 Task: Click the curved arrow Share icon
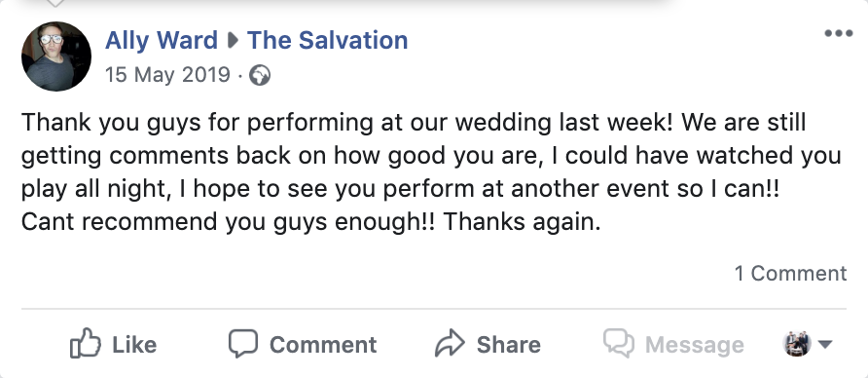pos(449,343)
